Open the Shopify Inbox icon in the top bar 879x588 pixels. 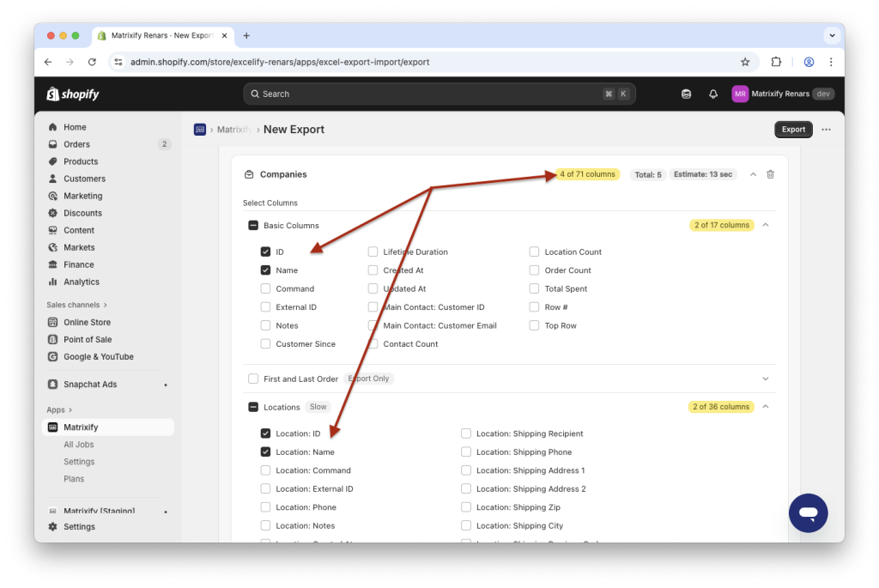pyautogui.click(x=686, y=94)
